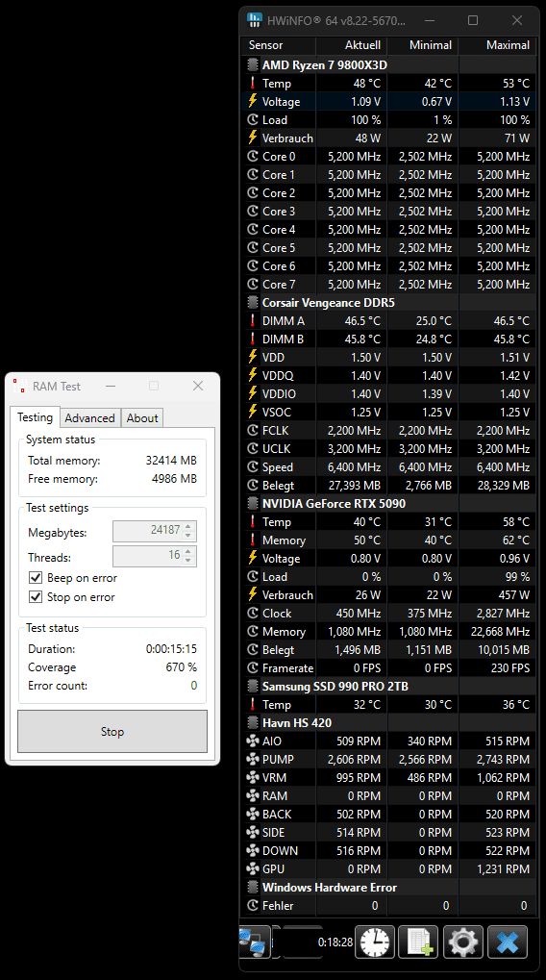The width and height of the screenshot is (546, 980).
Task: Click the thermometer icon beside DIMM B
Action: [x=253, y=339]
